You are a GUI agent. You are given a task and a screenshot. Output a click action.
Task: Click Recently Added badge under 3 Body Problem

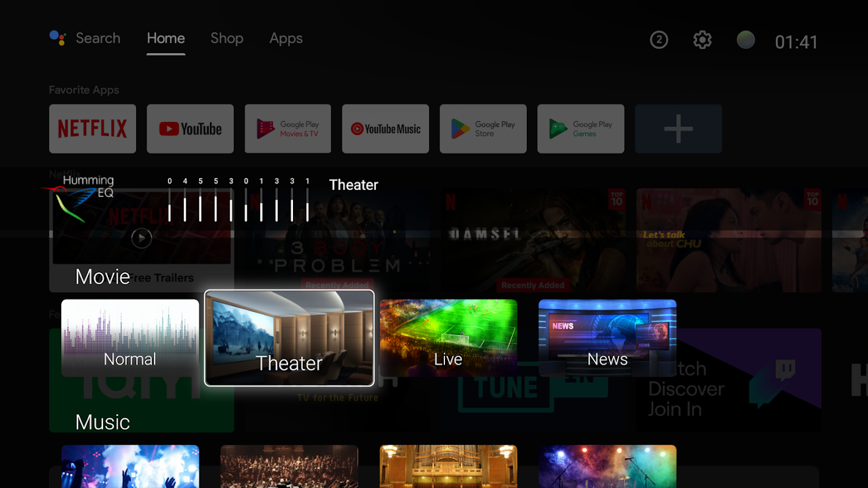tap(338, 285)
